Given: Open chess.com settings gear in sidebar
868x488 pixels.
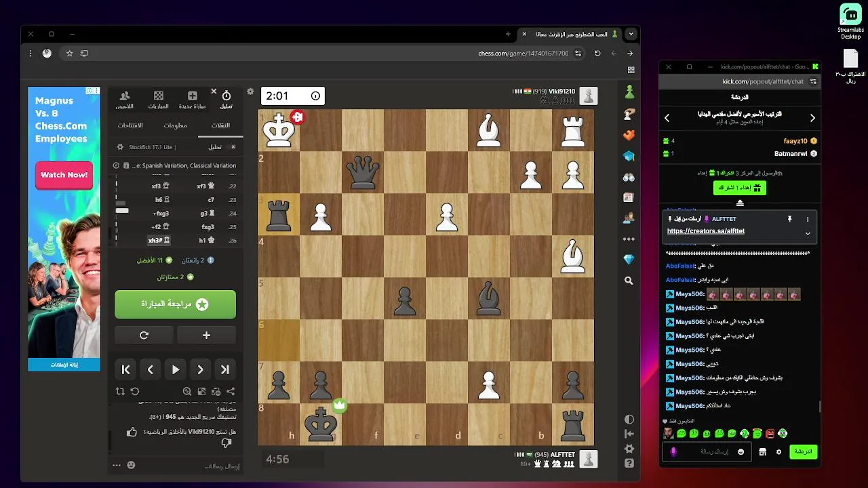Looking at the screenshot, I should coord(629,449).
